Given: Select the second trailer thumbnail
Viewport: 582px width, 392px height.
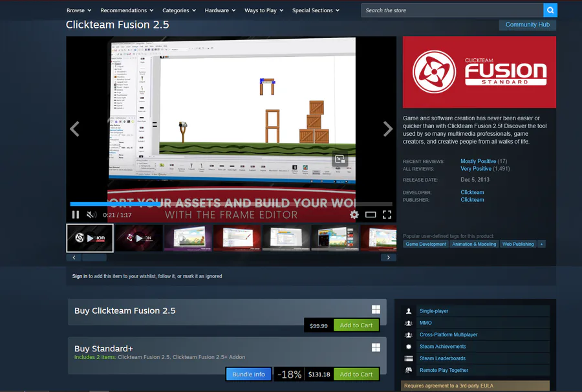Looking at the screenshot, I should pyautogui.click(x=139, y=238).
